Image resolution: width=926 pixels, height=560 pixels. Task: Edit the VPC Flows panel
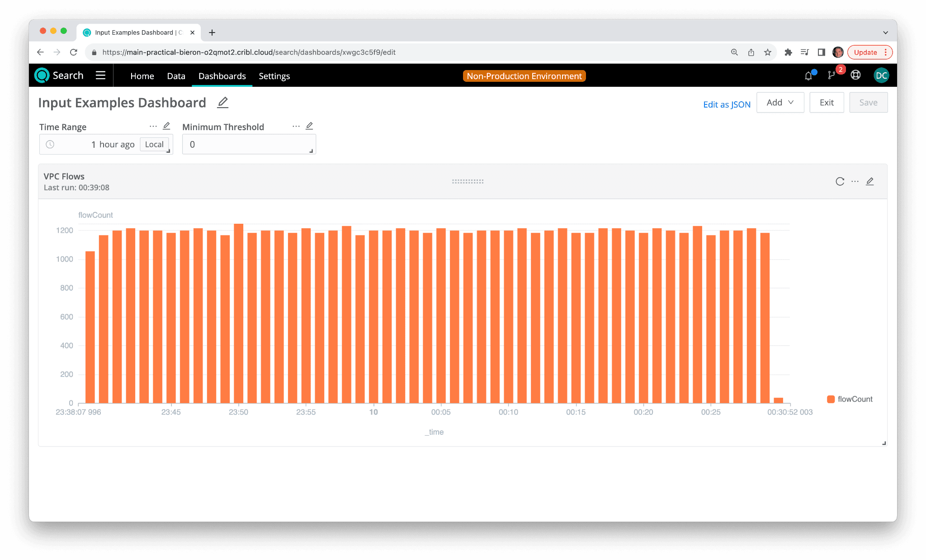click(869, 181)
